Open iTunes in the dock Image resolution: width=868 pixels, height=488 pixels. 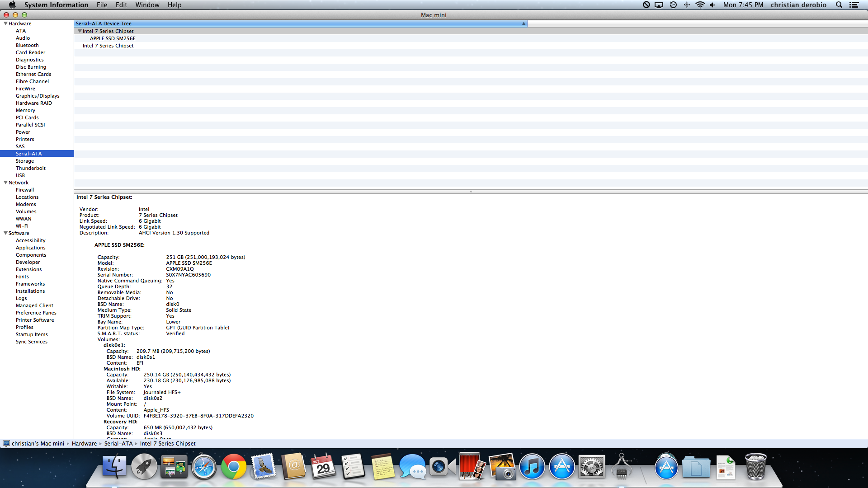click(532, 467)
